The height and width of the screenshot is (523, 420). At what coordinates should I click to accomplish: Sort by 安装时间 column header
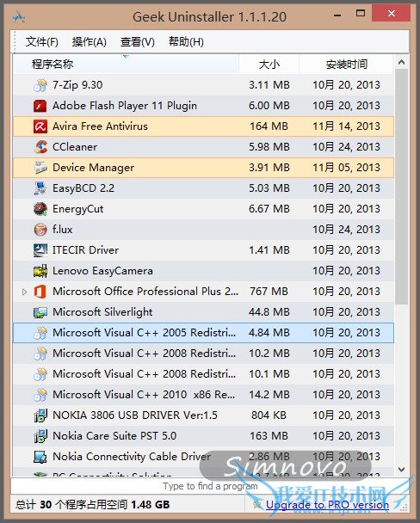point(346,64)
